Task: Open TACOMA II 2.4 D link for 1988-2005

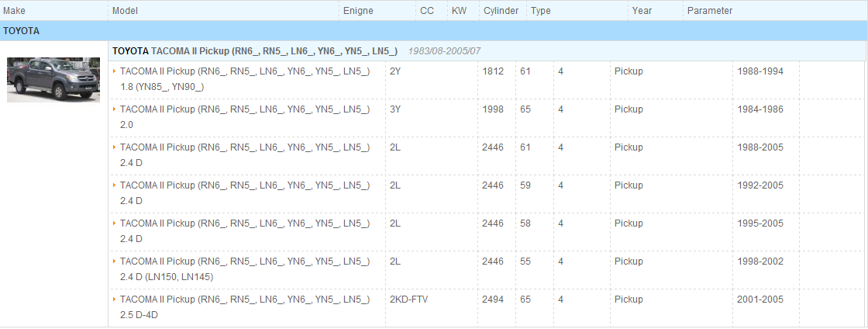Action: pyautogui.click(x=245, y=155)
